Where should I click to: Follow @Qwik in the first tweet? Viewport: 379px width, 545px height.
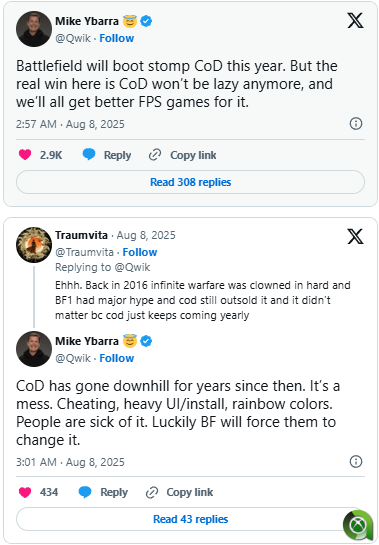[x=116, y=38]
